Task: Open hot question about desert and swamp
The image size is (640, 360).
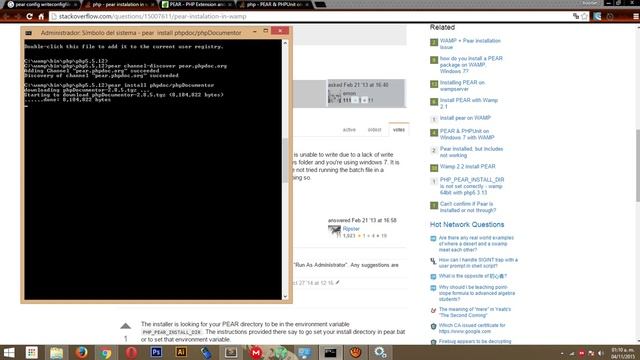Action: coord(476,244)
